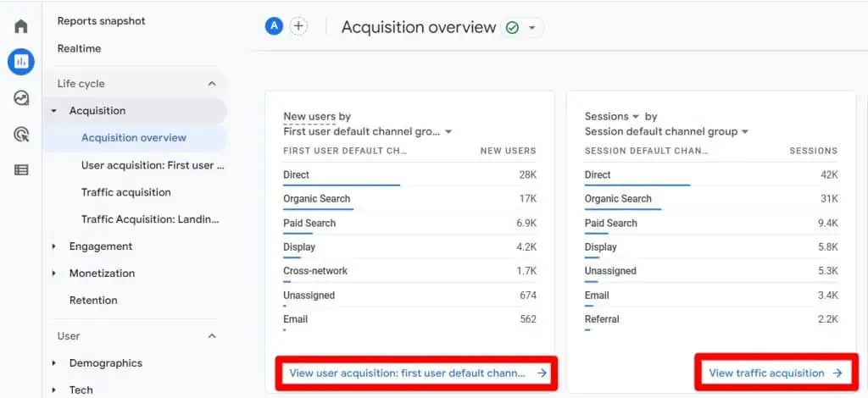This screenshot has width=868, height=398.
Task: Expand the Demographics tree arrow
Action: pos(53,362)
